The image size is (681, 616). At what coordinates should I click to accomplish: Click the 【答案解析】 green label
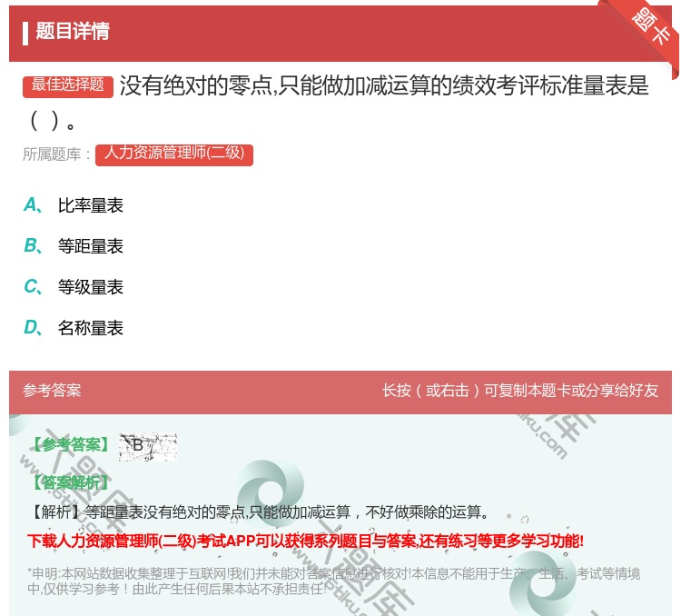tap(70, 482)
